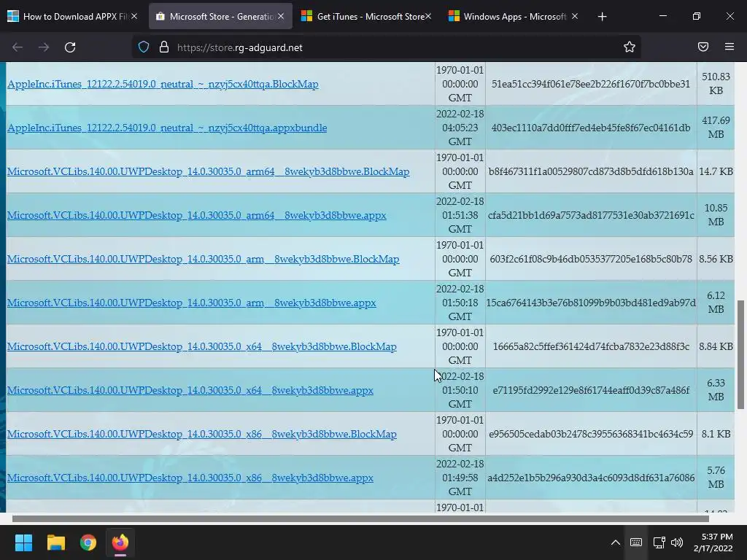Viewport: 747px width, 560px height.
Task: Open VCLibs UWPDesktop x86 BlockMap link
Action: pos(202,435)
